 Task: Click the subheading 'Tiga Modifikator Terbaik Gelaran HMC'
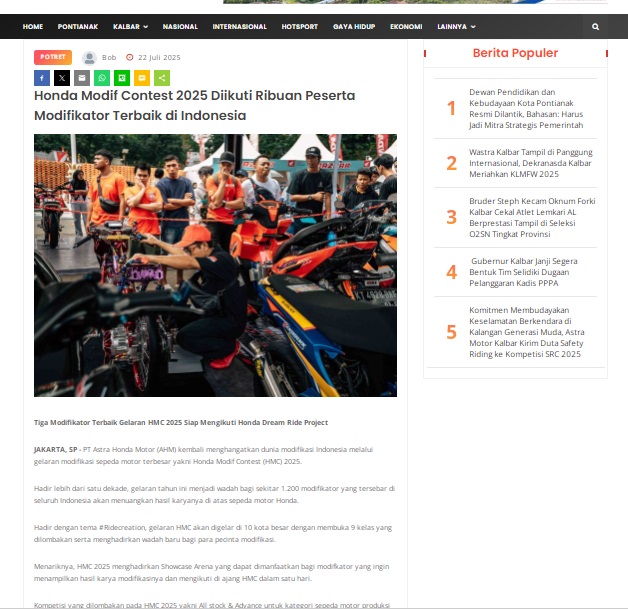click(x=181, y=422)
